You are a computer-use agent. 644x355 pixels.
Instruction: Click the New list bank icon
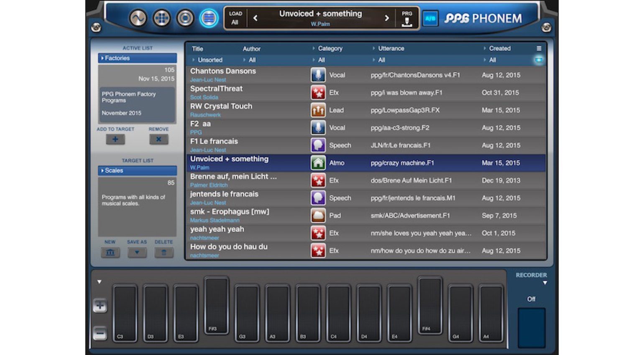click(110, 252)
